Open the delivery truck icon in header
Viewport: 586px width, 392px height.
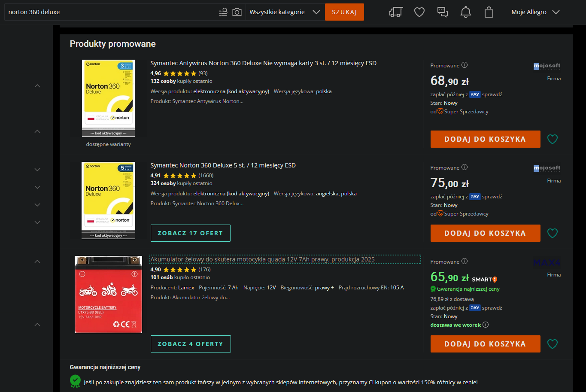pyautogui.click(x=396, y=12)
